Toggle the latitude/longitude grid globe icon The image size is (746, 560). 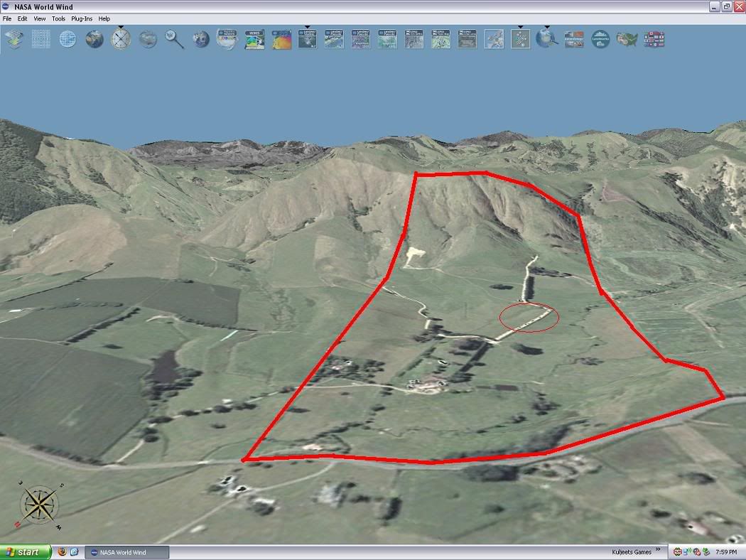[x=68, y=38]
